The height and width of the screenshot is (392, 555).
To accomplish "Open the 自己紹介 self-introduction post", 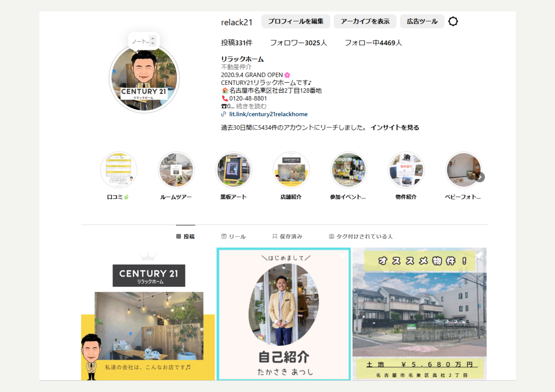I will [x=284, y=314].
